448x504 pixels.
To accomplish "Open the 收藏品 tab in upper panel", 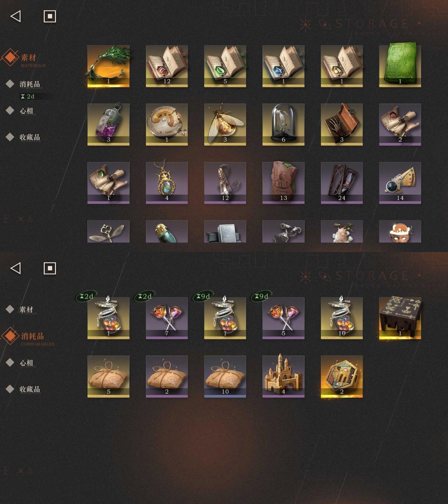I will point(30,137).
